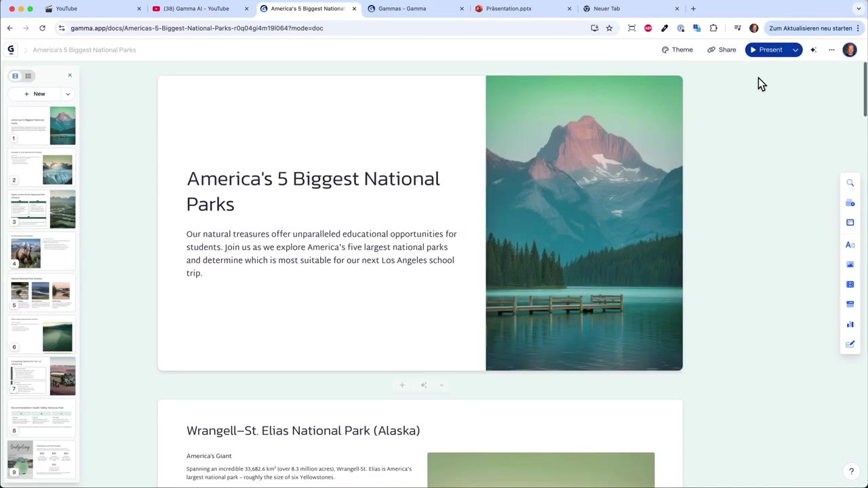Open the screenshot capture extension icon
Screen dimensions: 868x488
(x=632, y=28)
